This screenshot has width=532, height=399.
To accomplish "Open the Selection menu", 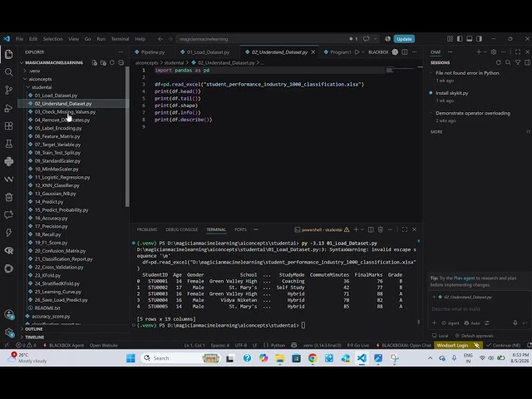I will [x=53, y=39].
